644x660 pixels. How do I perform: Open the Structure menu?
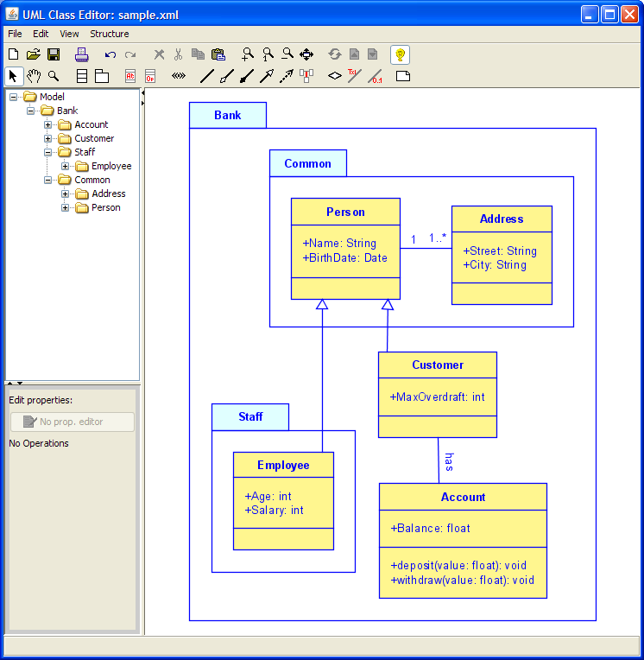[x=109, y=34]
